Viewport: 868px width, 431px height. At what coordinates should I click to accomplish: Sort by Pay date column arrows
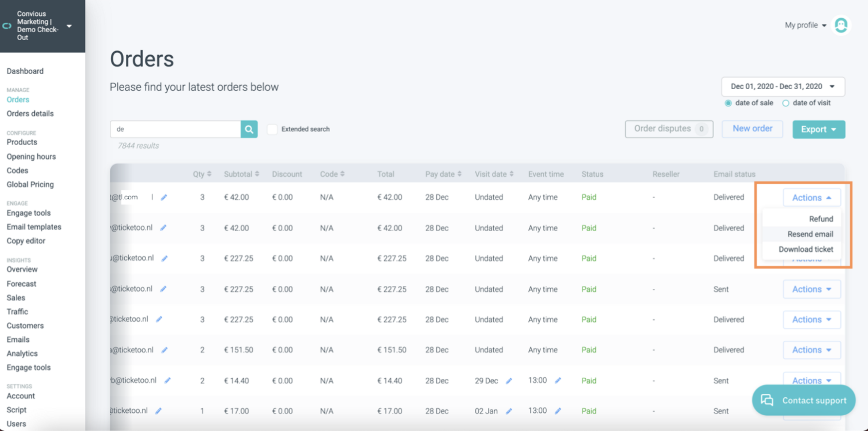point(459,174)
